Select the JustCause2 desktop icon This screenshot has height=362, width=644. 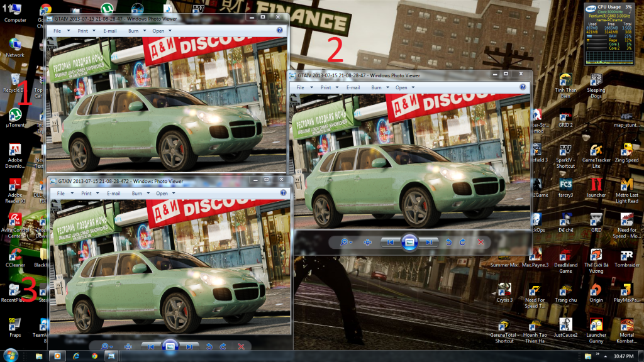(x=565, y=327)
